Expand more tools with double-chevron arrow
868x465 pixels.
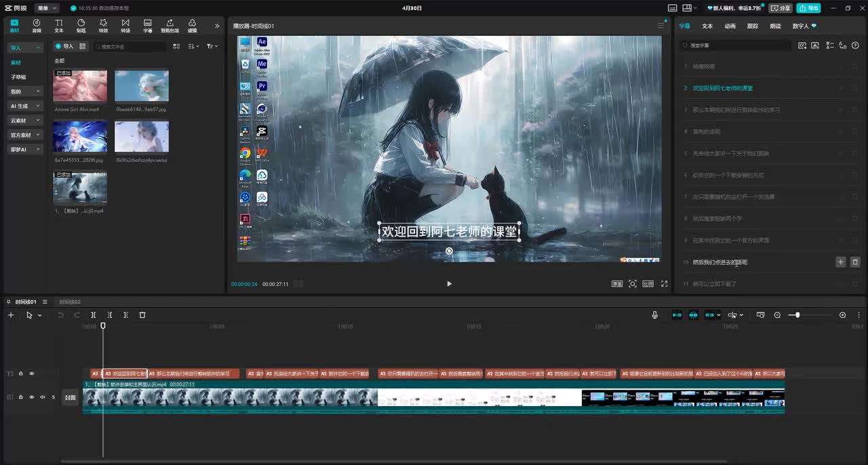coord(217,26)
